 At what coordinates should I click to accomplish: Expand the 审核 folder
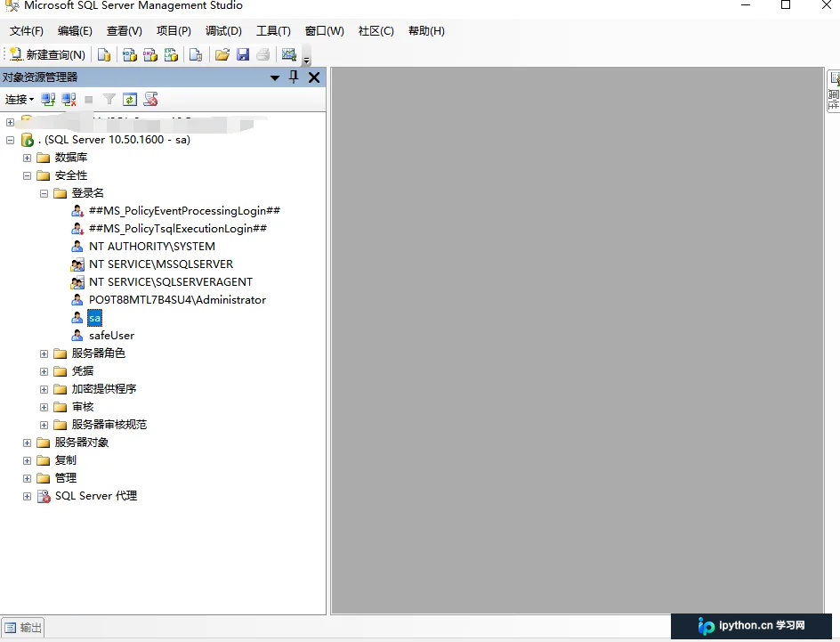[x=44, y=407]
